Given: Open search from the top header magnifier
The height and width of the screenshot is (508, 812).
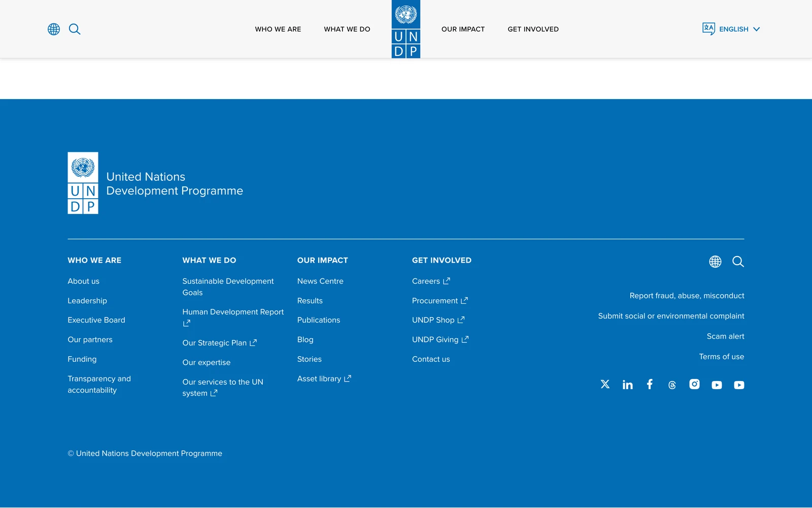Looking at the screenshot, I should 75,29.
